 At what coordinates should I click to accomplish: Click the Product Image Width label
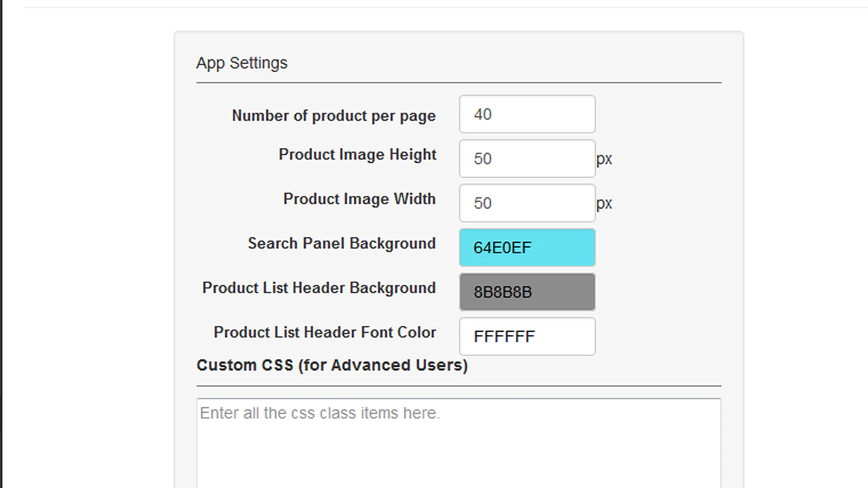coord(359,199)
